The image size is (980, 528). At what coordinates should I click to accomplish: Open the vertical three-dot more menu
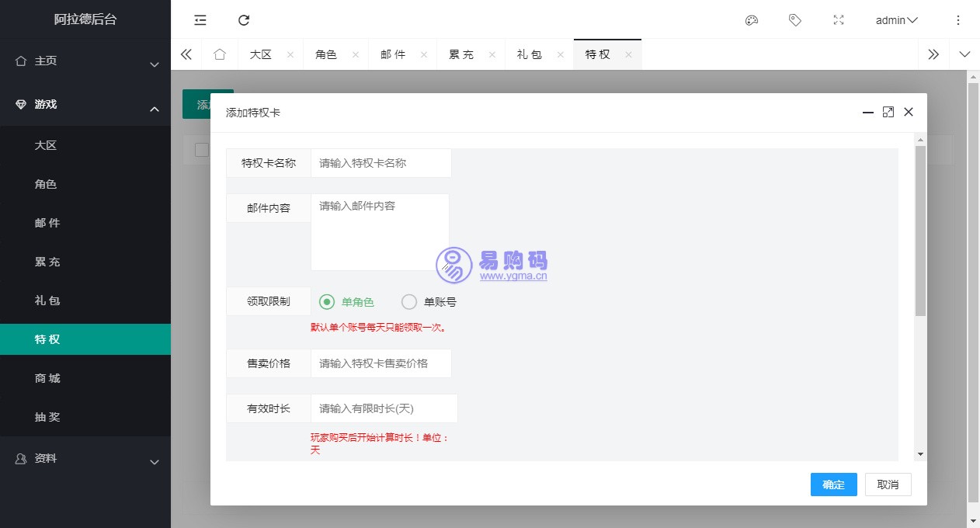tap(957, 20)
